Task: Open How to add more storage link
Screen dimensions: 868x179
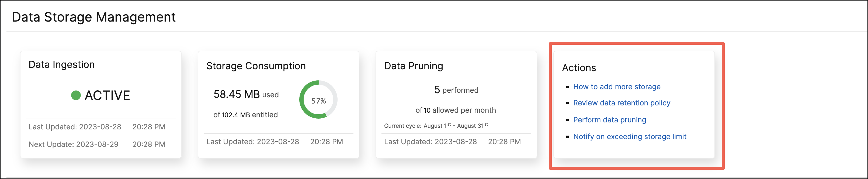Action: click(x=617, y=87)
